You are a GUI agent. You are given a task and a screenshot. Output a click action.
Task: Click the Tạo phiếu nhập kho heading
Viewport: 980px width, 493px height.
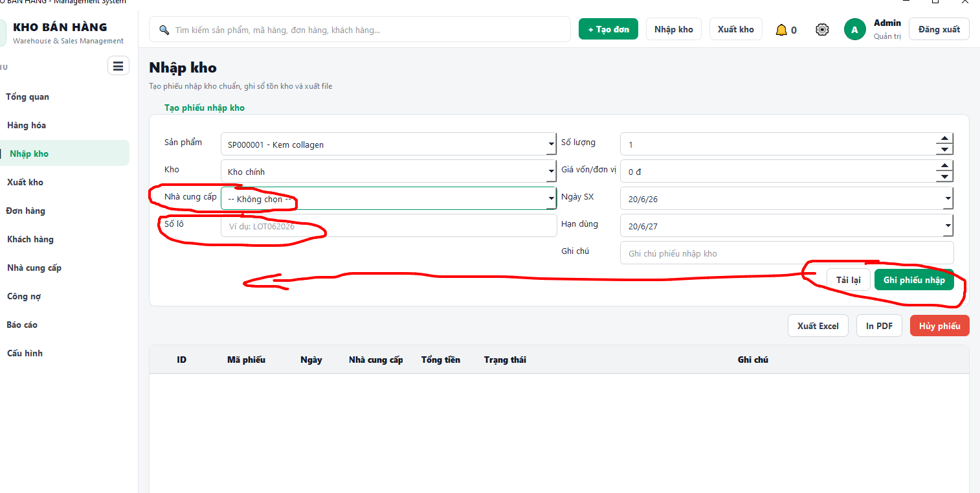coord(205,108)
